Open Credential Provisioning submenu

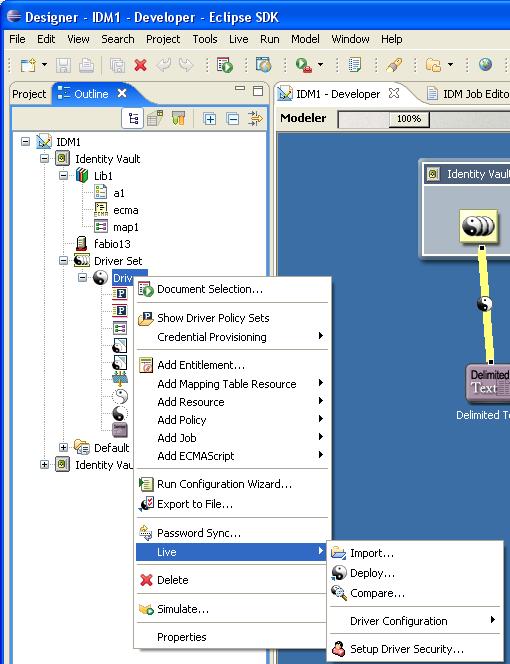[232, 337]
